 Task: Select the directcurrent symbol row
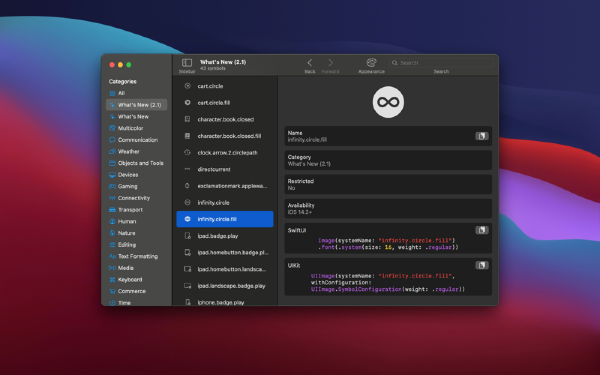[x=225, y=169]
